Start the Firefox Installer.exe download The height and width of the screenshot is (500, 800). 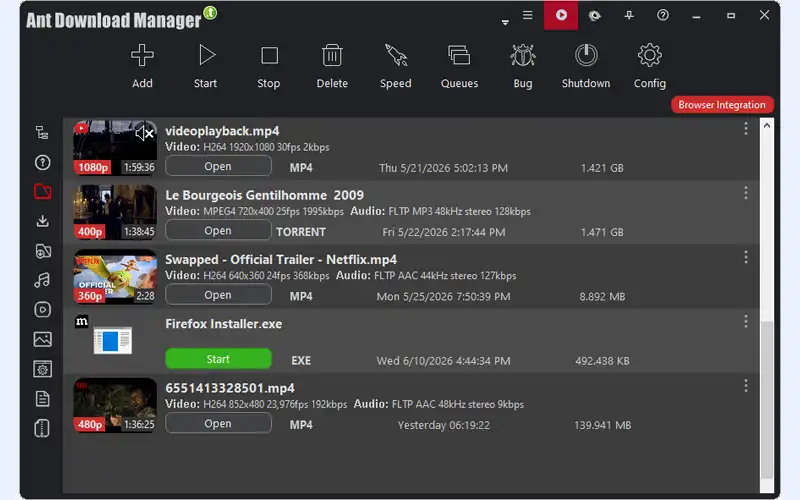218,359
